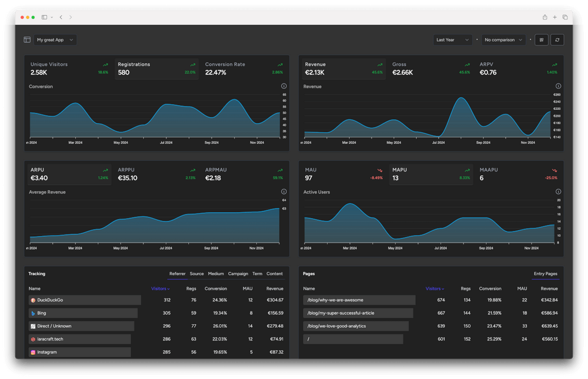Click the /blog/why-we-are-awesome page row
The height and width of the screenshot is (379, 588).
click(359, 300)
